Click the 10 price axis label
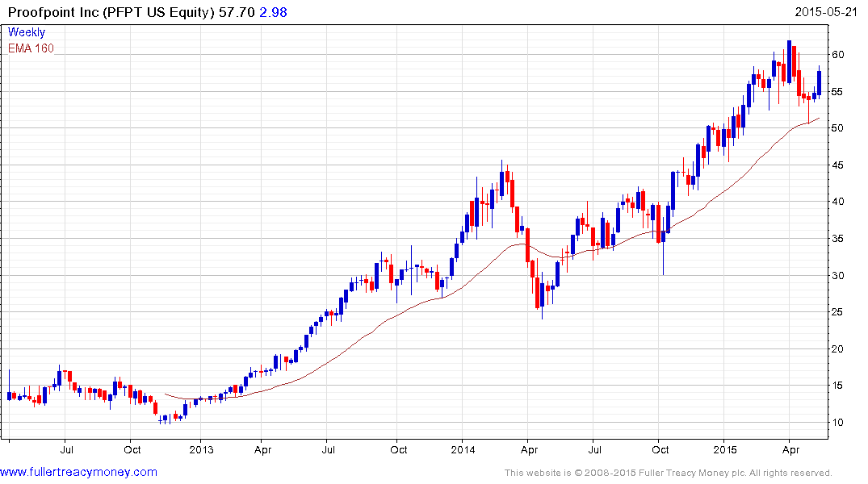 tap(837, 423)
